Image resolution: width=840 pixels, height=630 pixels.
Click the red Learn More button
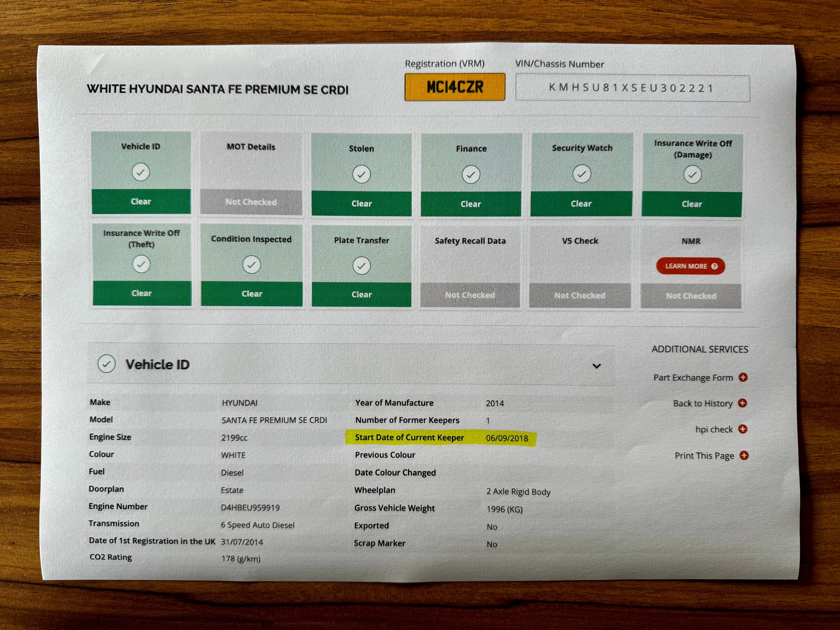click(690, 266)
